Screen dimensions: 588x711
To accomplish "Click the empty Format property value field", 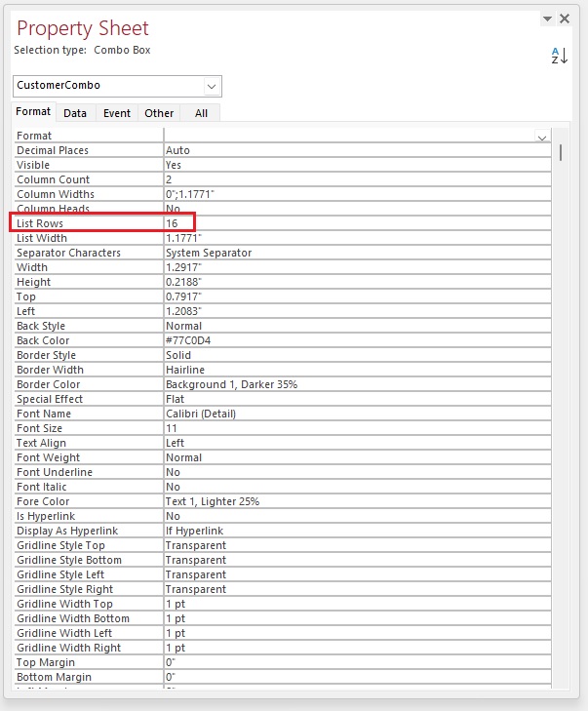I will pos(349,136).
